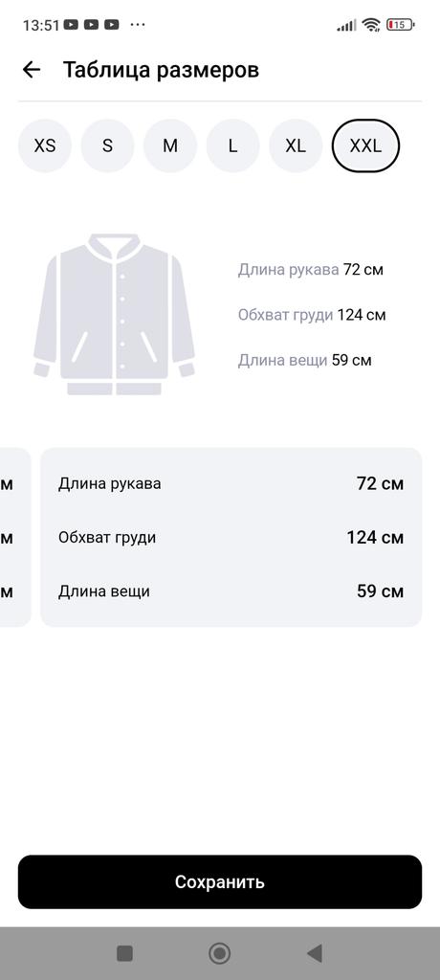Tap the Обхват груди 124 см row
This screenshot has height=980, width=440.
tap(231, 538)
